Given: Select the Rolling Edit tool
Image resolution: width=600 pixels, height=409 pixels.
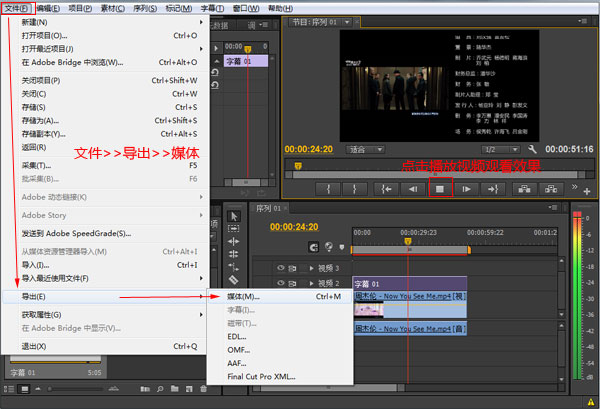Looking at the screenshot, I should pos(234,254).
